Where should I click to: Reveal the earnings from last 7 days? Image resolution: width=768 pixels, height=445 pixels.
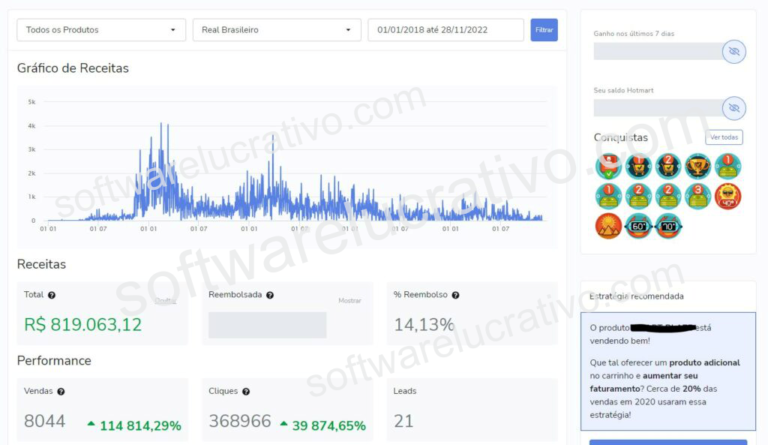pyautogui.click(x=734, y=51)
